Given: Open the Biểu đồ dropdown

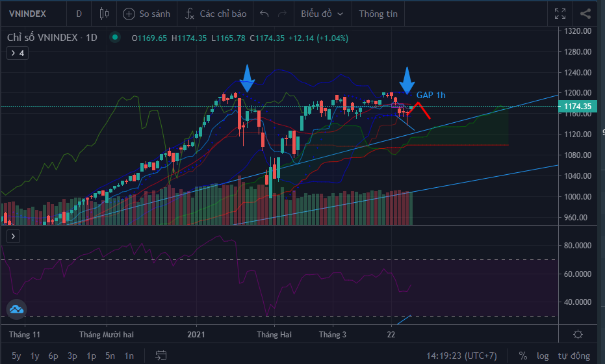Looking at the screenshot, I should tap(322, 14).
